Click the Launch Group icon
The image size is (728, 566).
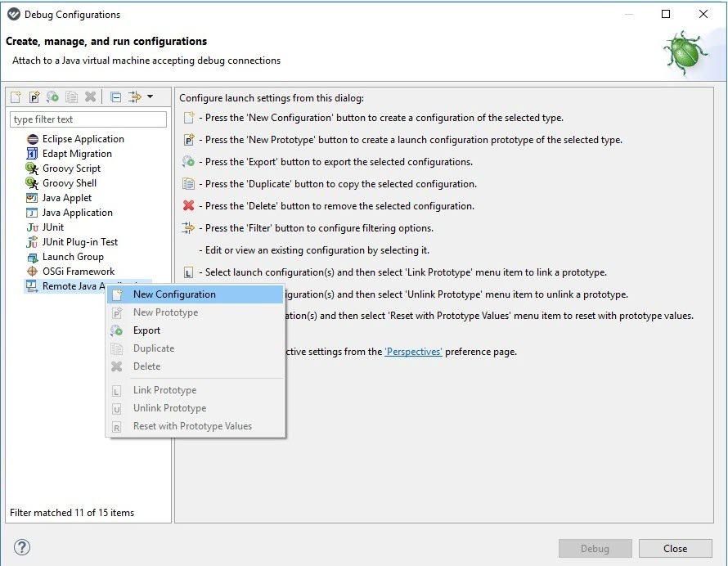[33, 257]
